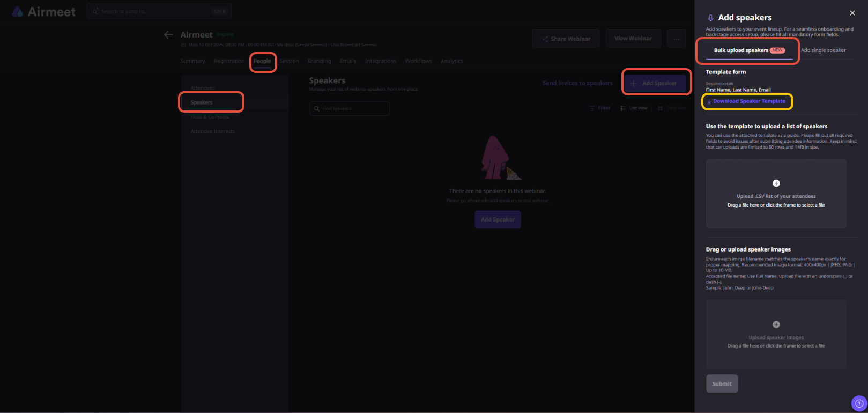The height and width of the screenshot is (413, 868).
Task: Click the View Webinar button
Action: pyautogui.click(x=633, y=39)
